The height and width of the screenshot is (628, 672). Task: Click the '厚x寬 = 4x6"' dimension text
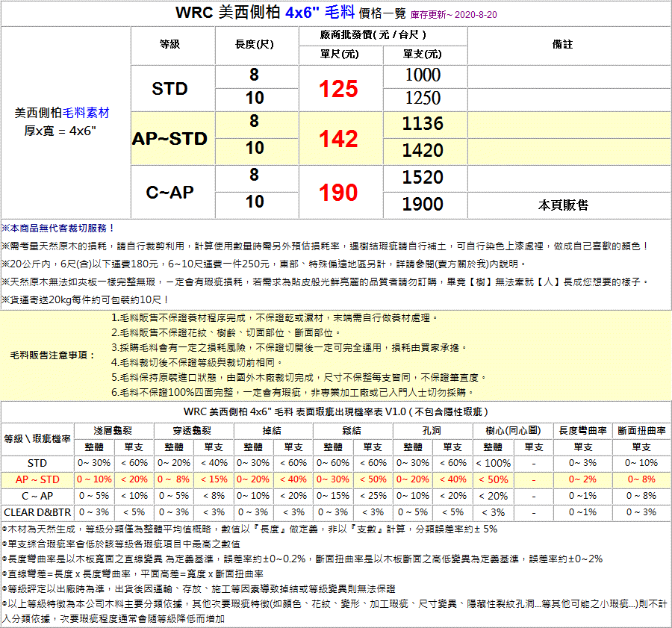[x=60, y=131]
